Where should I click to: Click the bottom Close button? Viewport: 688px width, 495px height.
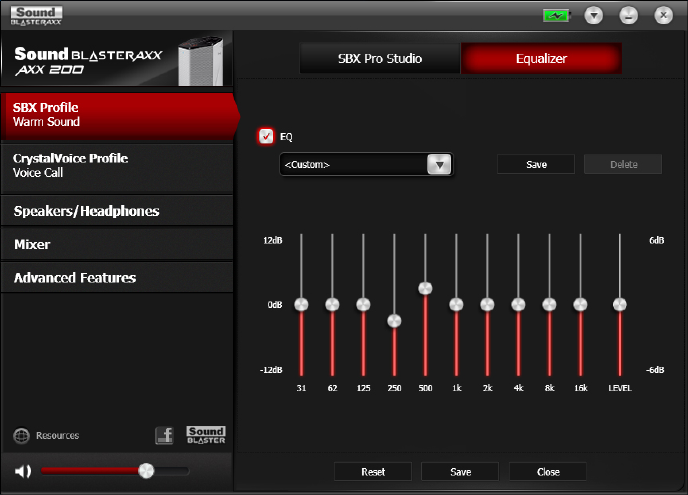coord(548,472)
